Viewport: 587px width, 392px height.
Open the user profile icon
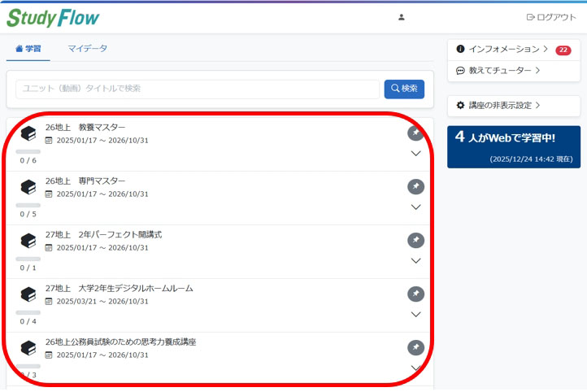click(x=402, y=17)
